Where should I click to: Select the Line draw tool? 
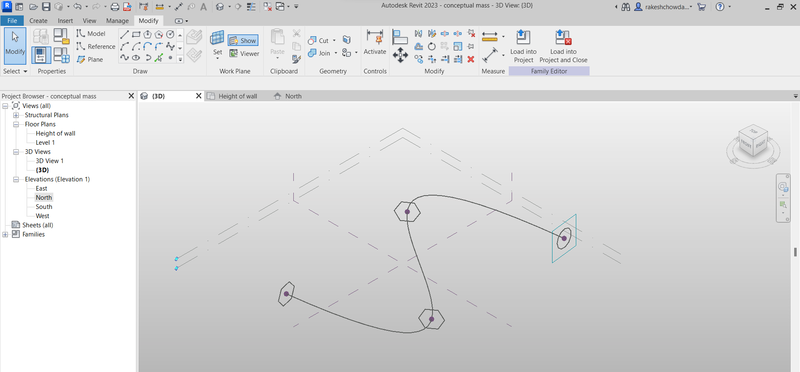(124, 34)
